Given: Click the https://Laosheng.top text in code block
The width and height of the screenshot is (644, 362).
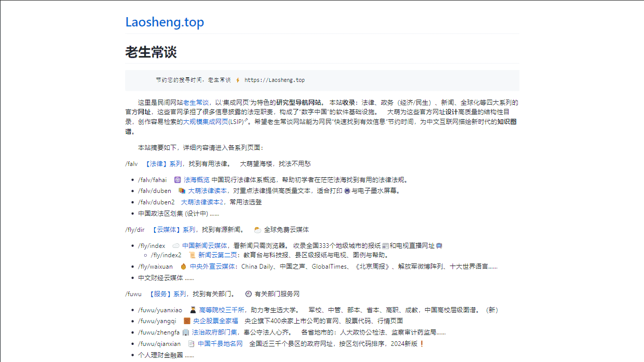Looking at the screenshot, I should [x=275, y=80].
